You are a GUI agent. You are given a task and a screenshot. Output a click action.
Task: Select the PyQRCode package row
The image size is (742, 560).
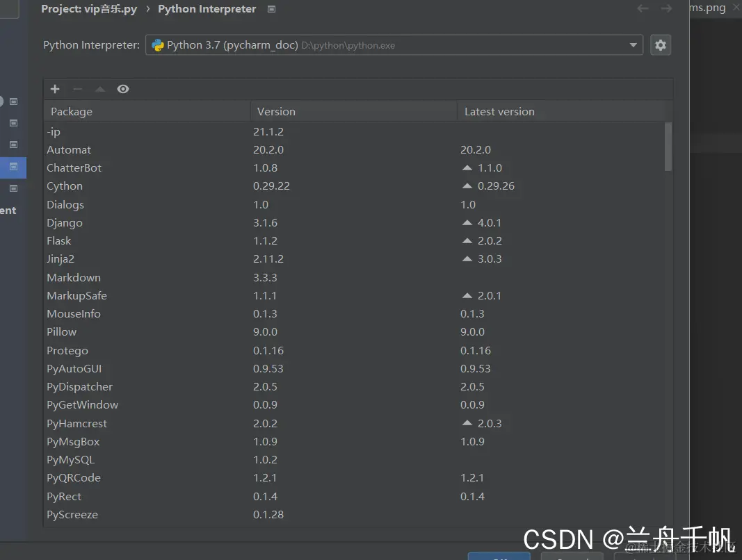coord(354,478)
